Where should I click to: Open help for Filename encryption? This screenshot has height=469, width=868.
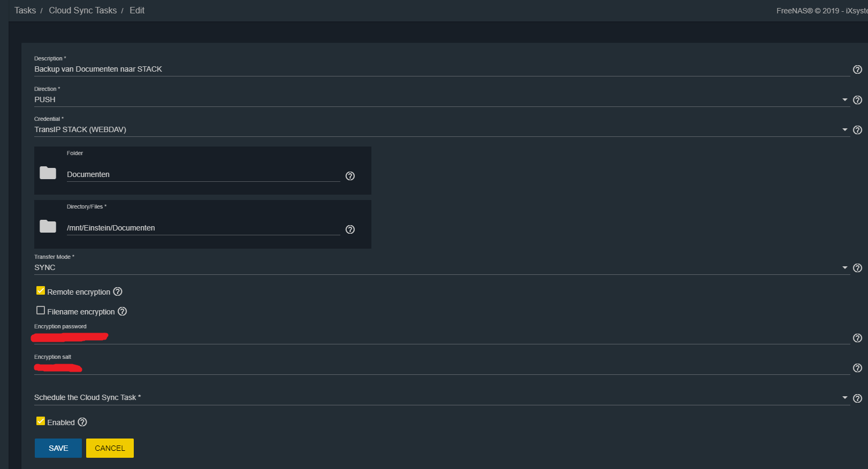(122, 311)
